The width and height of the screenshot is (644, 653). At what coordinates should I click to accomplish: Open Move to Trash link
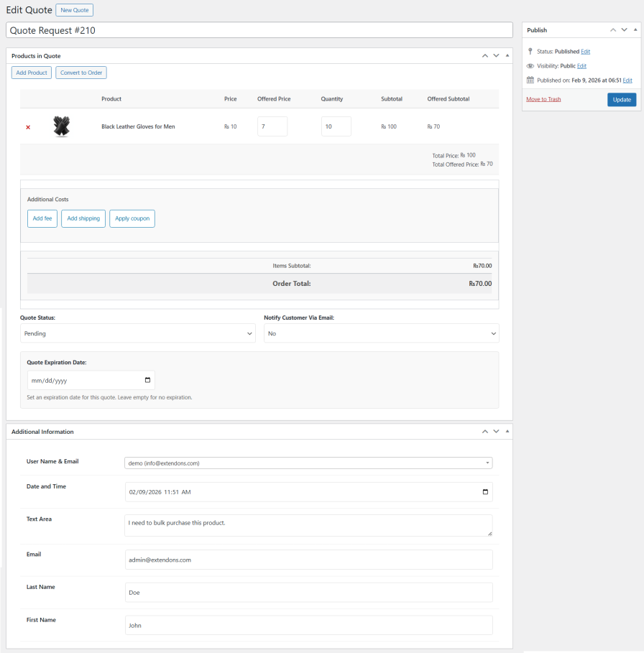(544, 99)
